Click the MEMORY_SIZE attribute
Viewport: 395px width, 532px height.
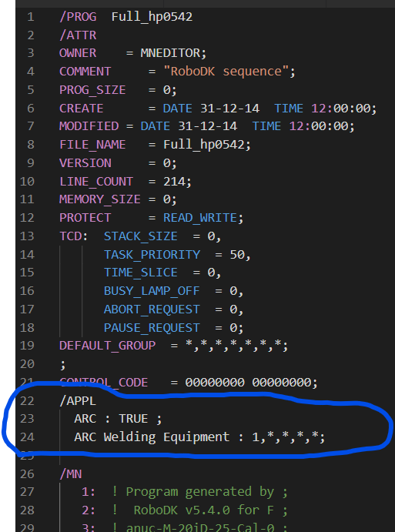click(x=100, y=199)
